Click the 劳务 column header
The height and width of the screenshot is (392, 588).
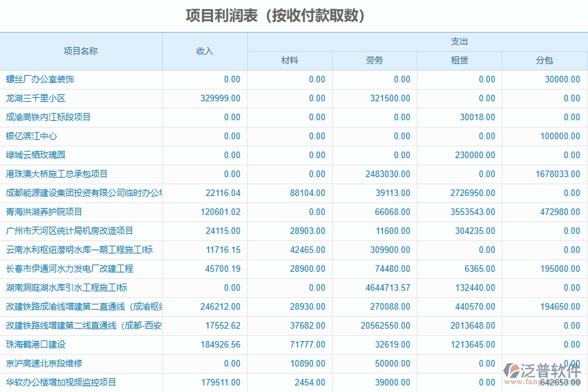[x=374, y=61]
